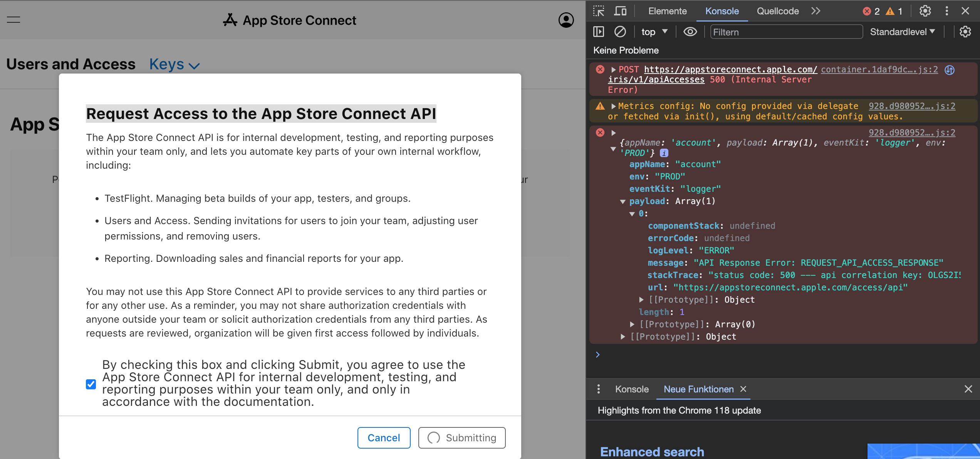Open the Standardlevel log level dropdown

[x=902, y=32]
